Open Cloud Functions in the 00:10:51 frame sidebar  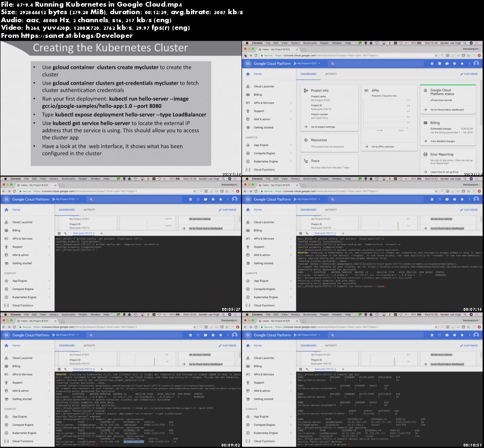pyautogui.click(x=264, y=441)
